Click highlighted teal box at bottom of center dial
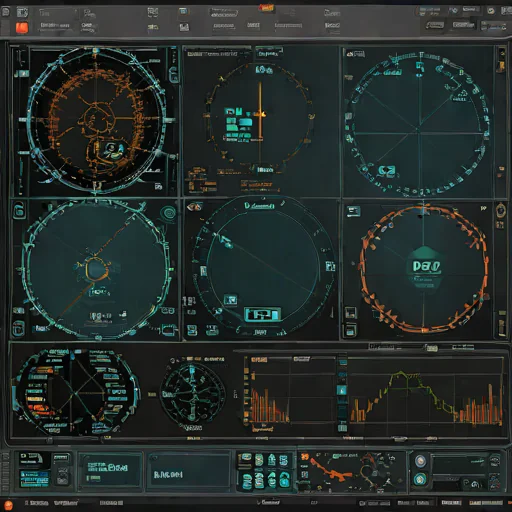The width and height of the screenshot is (512, 512). point(262,315)
